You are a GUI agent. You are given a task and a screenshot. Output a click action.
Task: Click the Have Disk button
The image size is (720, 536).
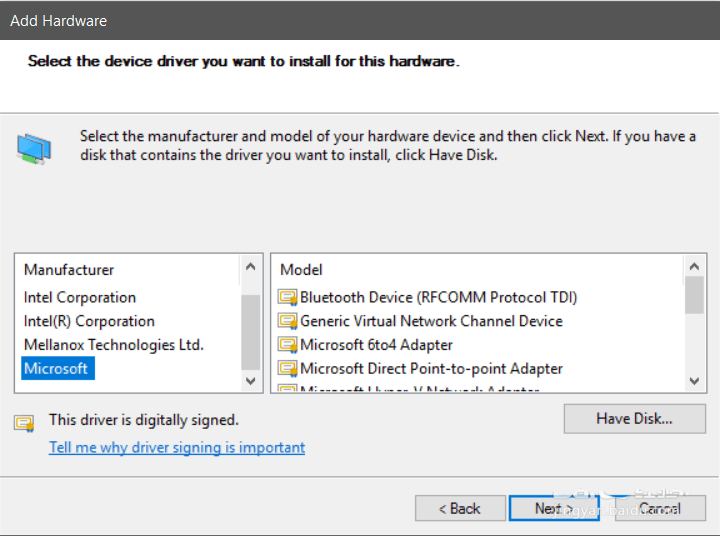pyautogui.click(x=634, y=419)
